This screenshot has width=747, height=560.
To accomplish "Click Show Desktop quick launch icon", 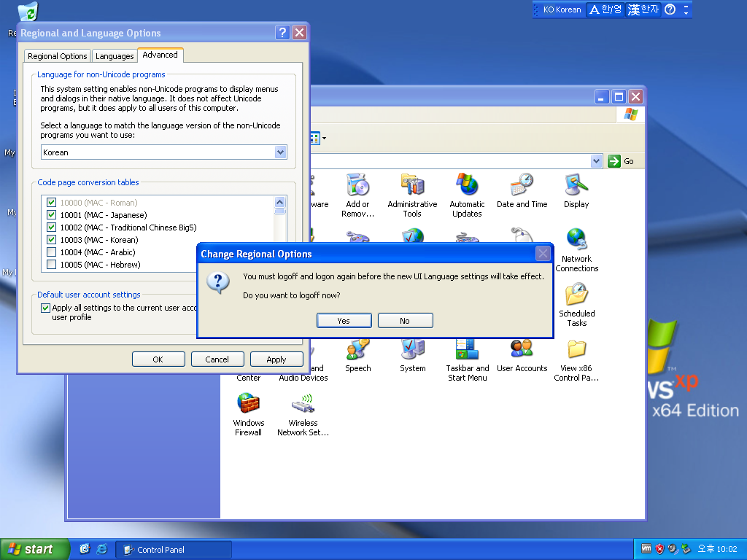I will point(85,549).
